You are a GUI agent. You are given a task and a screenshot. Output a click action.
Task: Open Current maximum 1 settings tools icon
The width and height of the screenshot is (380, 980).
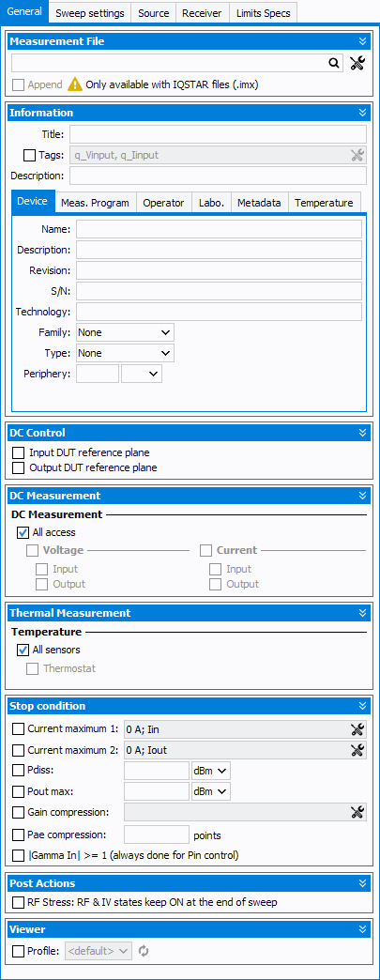click(357, 728)
